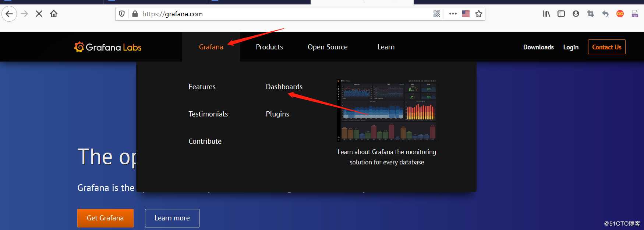The image size is (644, 230).
Task: Select Dashboards in the dropdown
Action: [284, 87]
